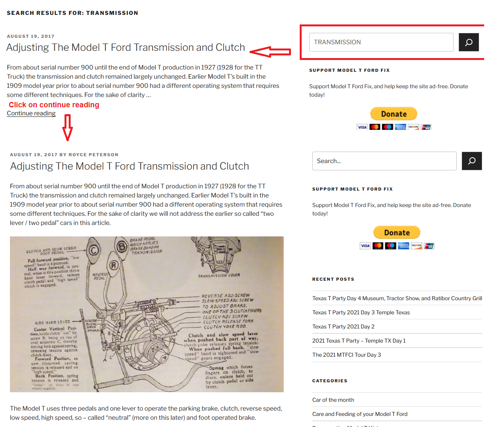504x427 pixels.
Task: Click the lower PayPal Donate button
Action: 397,233
